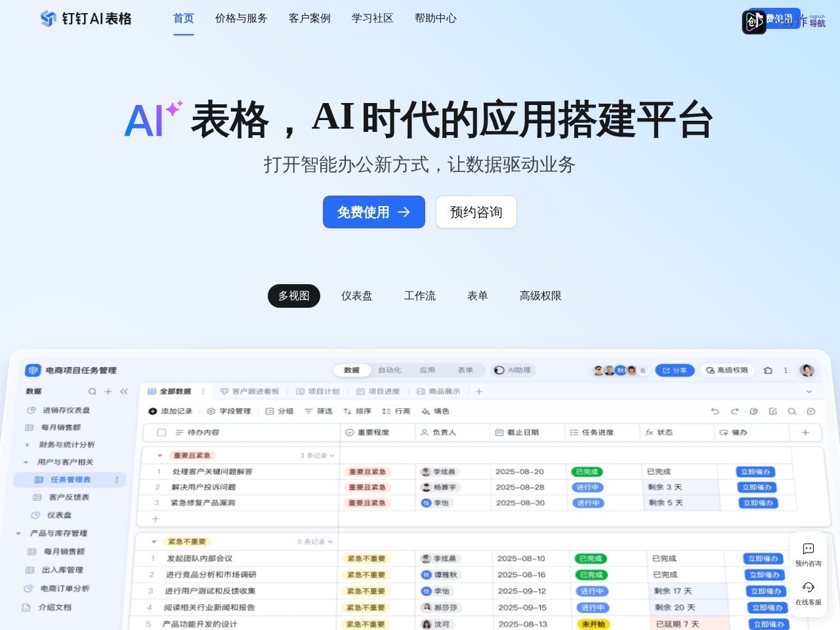This screenshot has width=840, height=630.
Task: Switch to the 表单 feature tab
Action: [x=478, y=296]
